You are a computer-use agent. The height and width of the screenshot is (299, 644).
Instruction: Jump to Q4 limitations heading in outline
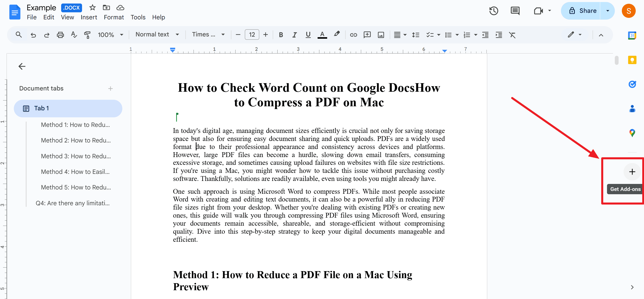[72, 203]
